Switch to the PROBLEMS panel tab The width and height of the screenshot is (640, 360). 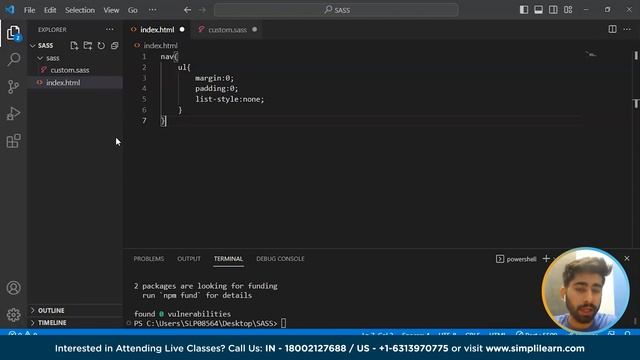coord(149,259)
